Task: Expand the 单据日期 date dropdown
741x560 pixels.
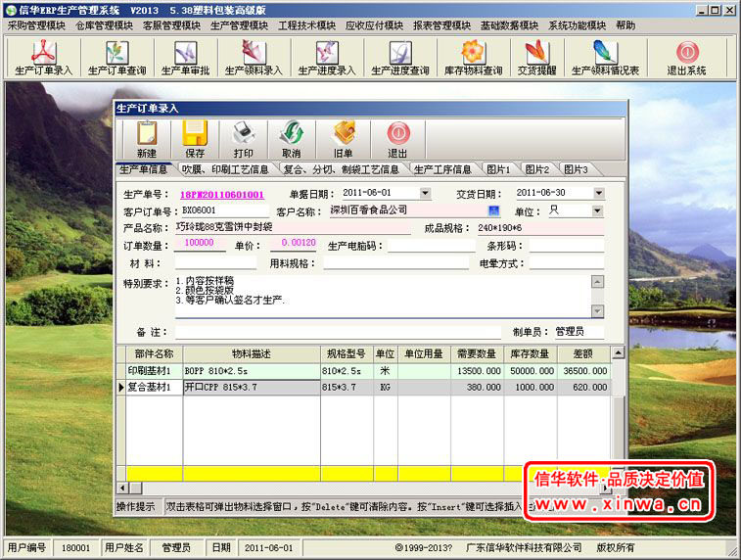Action: (x=425, y=193)
